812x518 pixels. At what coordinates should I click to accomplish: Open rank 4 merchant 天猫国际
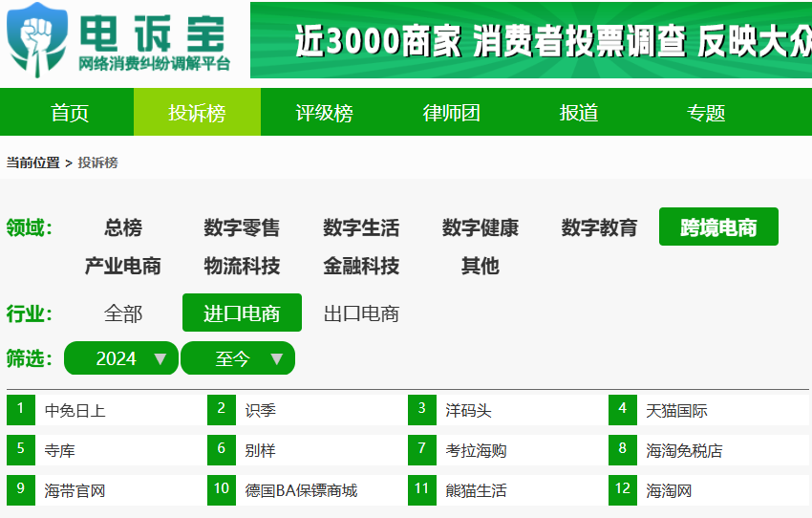(676, 411)
